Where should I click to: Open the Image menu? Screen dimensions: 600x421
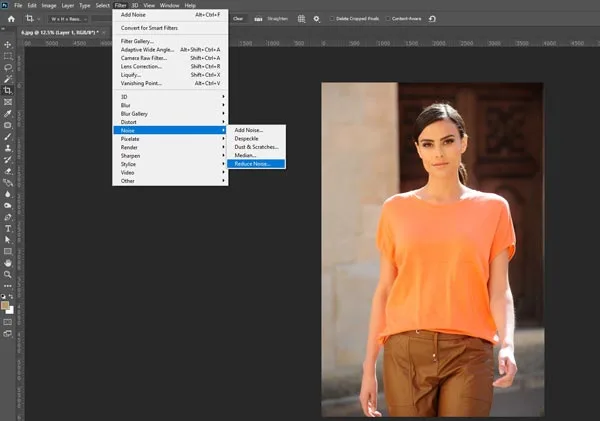coord(47,5)
